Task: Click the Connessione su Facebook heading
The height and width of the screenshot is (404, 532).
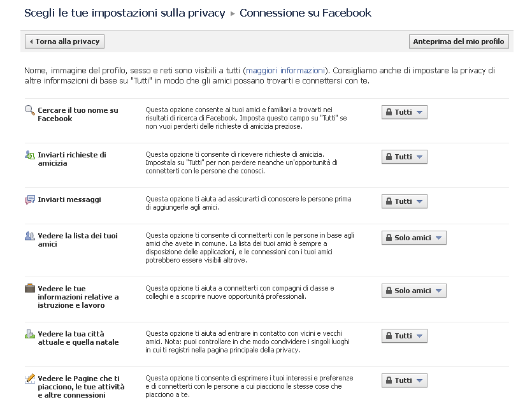Action: pos(305,13)
